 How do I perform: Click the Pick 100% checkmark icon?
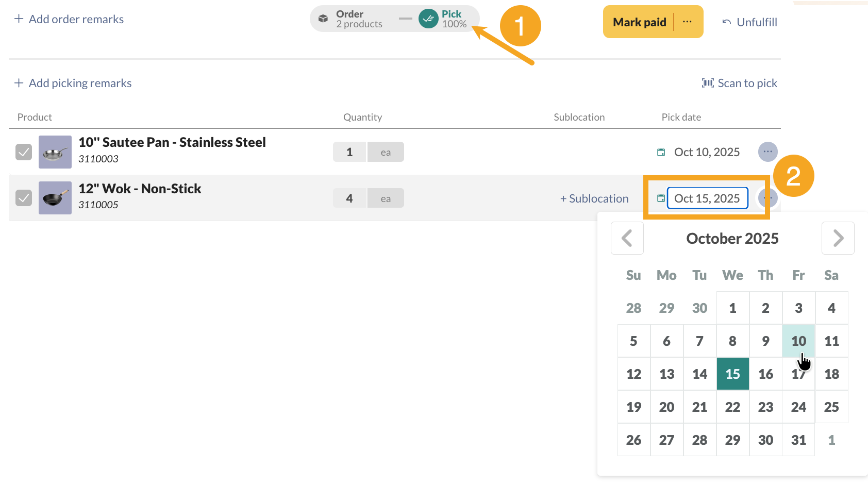coord(428,19)
